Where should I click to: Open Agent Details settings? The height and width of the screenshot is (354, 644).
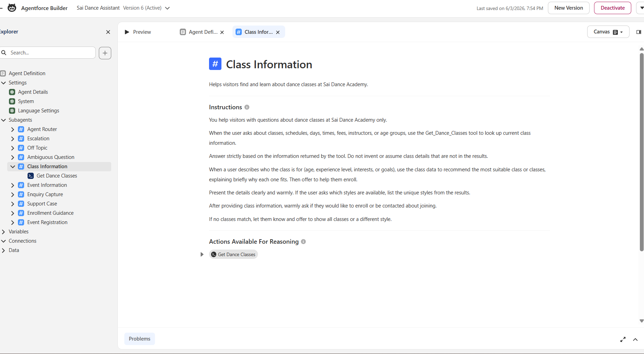[33, 92]
